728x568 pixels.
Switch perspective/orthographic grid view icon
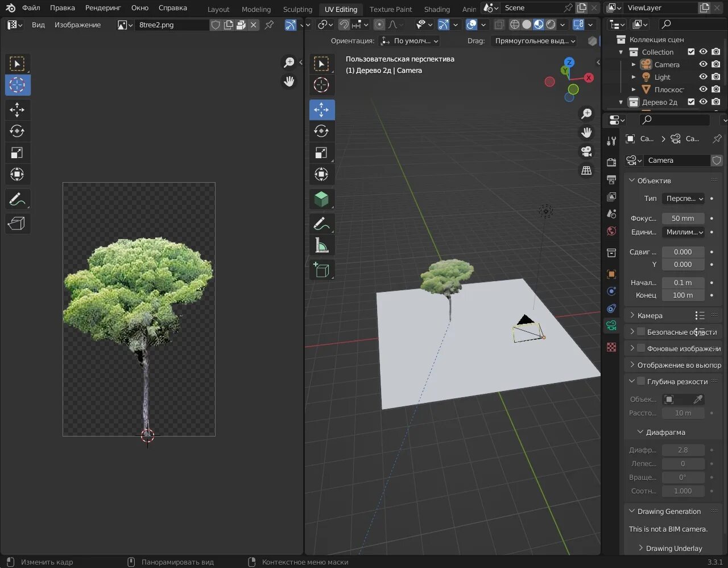586,171
